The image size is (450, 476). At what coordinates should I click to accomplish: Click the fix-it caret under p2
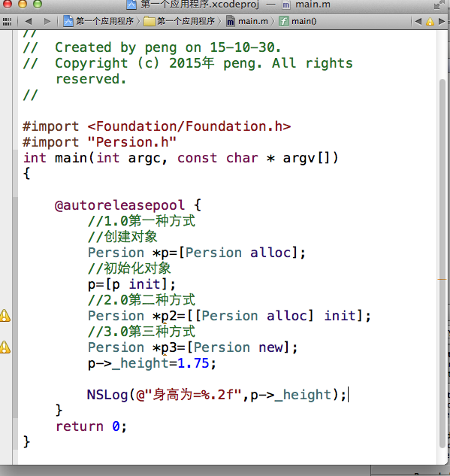[165, 323]
